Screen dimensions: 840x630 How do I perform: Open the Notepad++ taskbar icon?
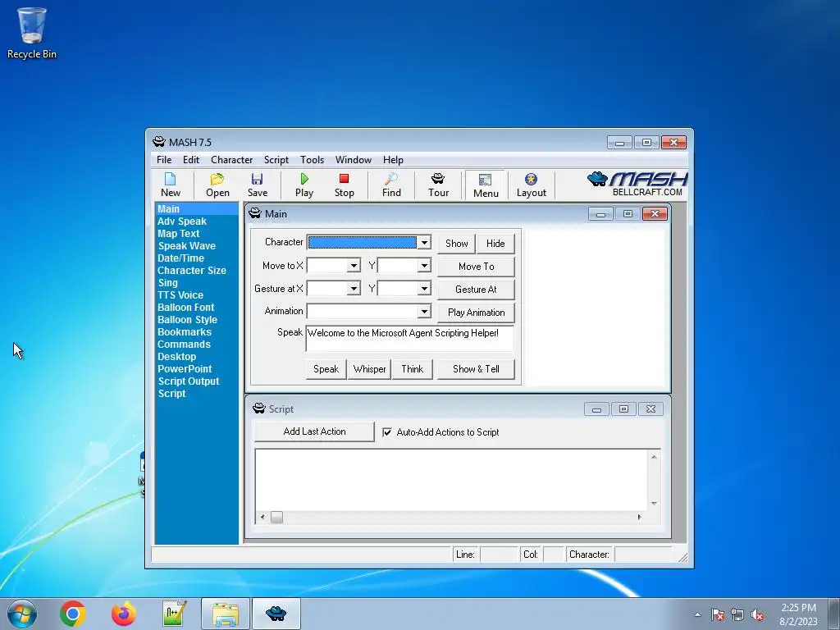174,614
